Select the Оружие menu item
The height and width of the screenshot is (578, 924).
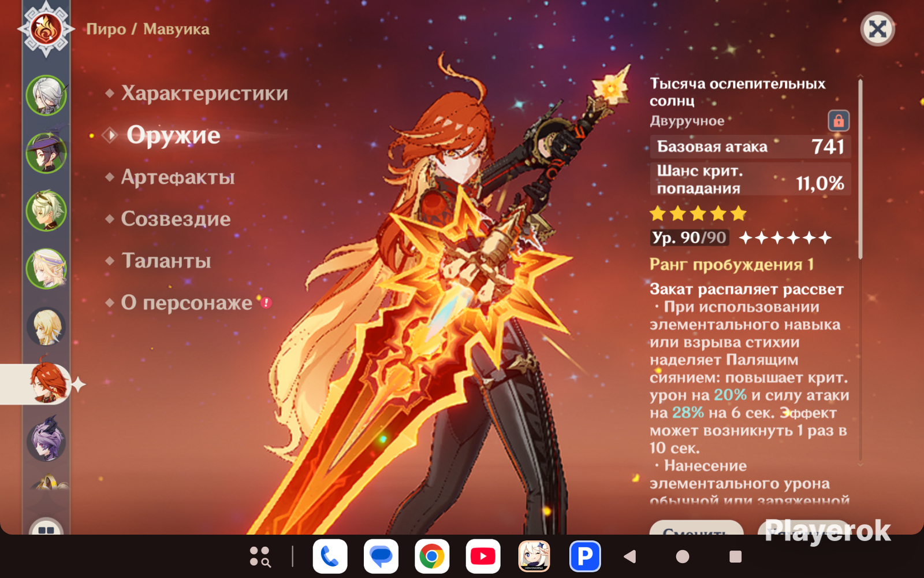(x=173, y=135)
